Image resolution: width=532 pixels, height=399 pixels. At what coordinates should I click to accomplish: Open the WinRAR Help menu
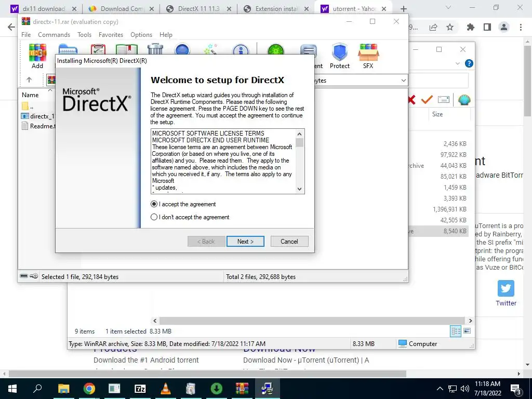click(166, 35)
